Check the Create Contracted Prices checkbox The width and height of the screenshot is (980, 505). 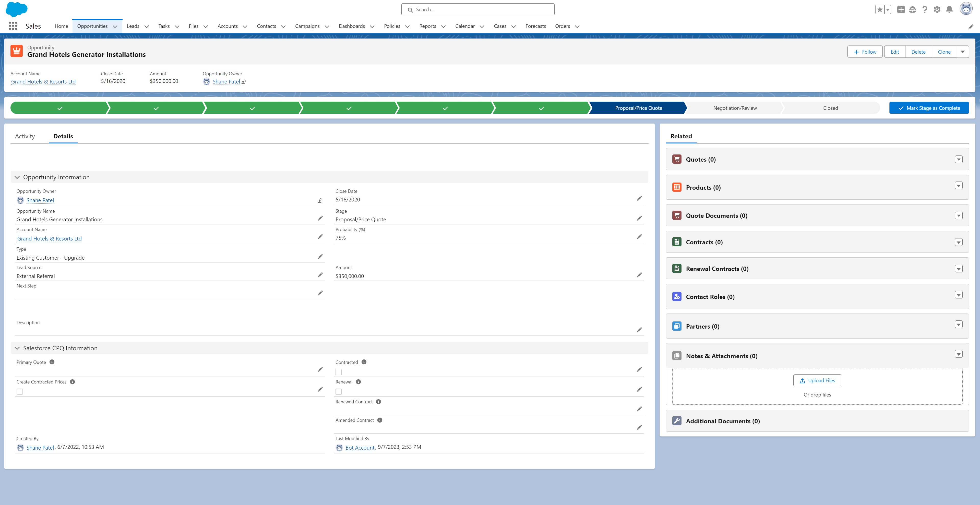click(x=20, y=392)
